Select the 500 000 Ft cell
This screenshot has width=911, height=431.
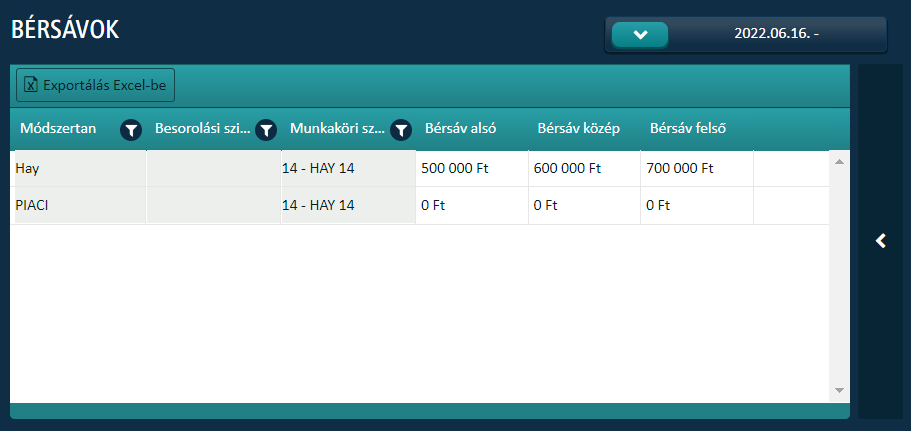pos(472,168)
